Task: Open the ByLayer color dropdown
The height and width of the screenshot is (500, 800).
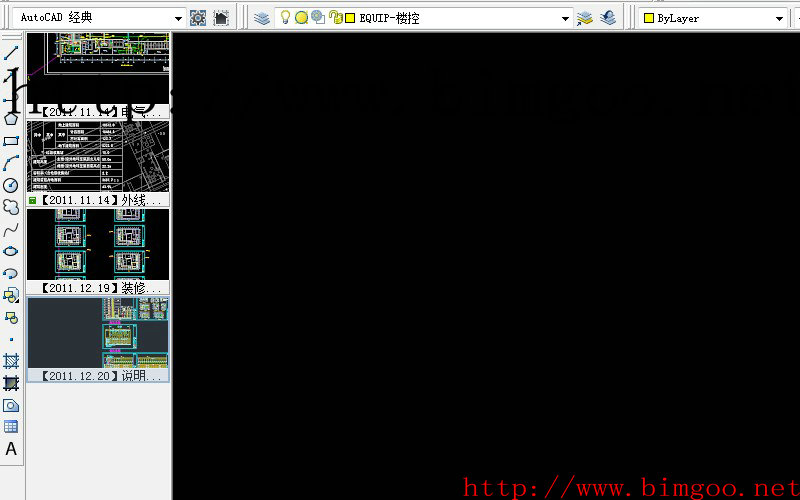Action: click(x=714, y=18)
